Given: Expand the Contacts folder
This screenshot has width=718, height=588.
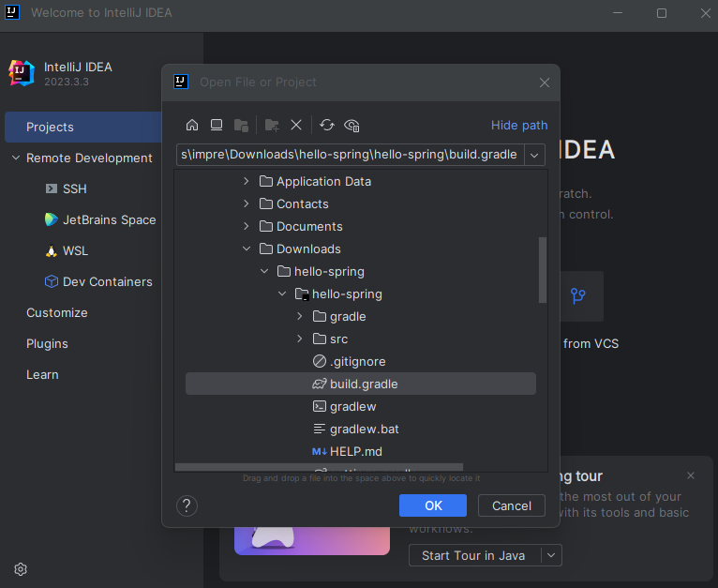Looking at the screenshot, I should 247,204.
